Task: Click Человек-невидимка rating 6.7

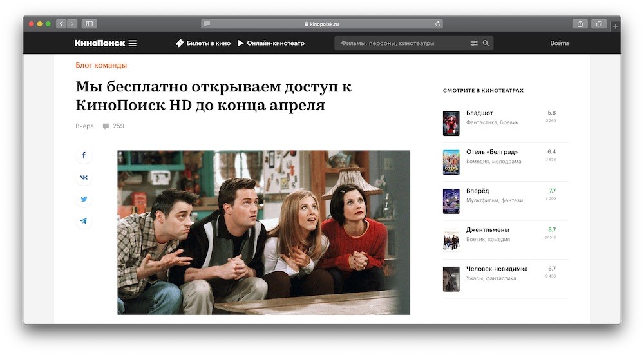Action: (x=552, y=269)
